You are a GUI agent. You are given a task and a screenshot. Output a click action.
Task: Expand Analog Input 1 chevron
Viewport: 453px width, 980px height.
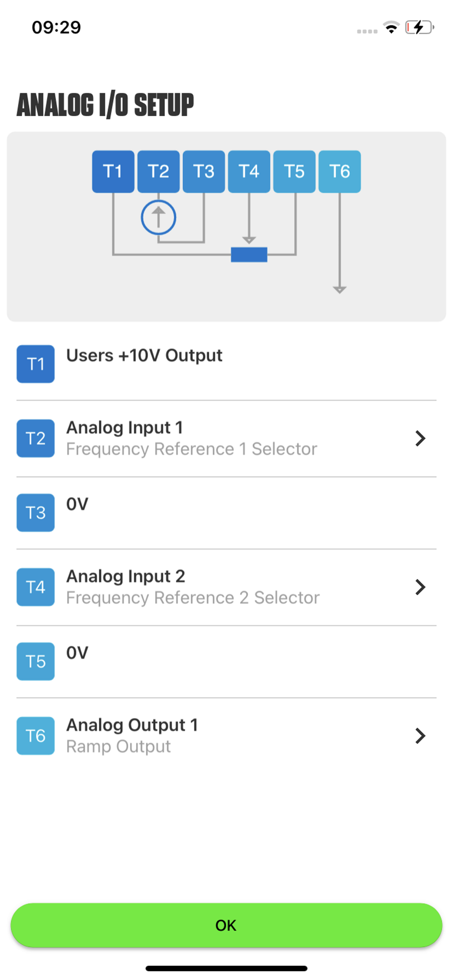coord(420,439)
